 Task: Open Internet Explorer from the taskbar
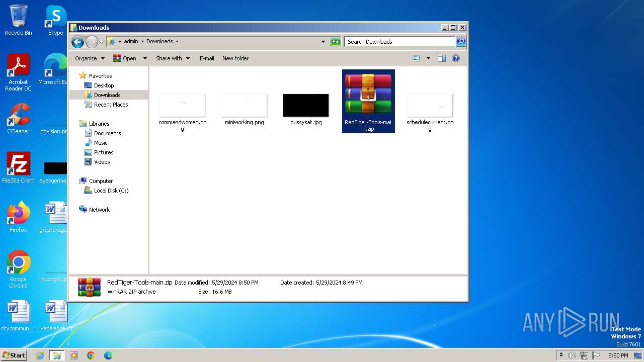pyautogui.click(x=40, y=355)
